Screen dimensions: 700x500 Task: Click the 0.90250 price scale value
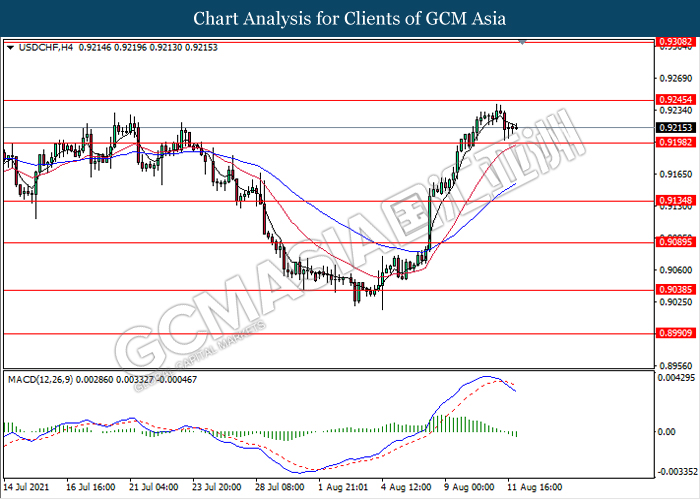tap(676, 302)
